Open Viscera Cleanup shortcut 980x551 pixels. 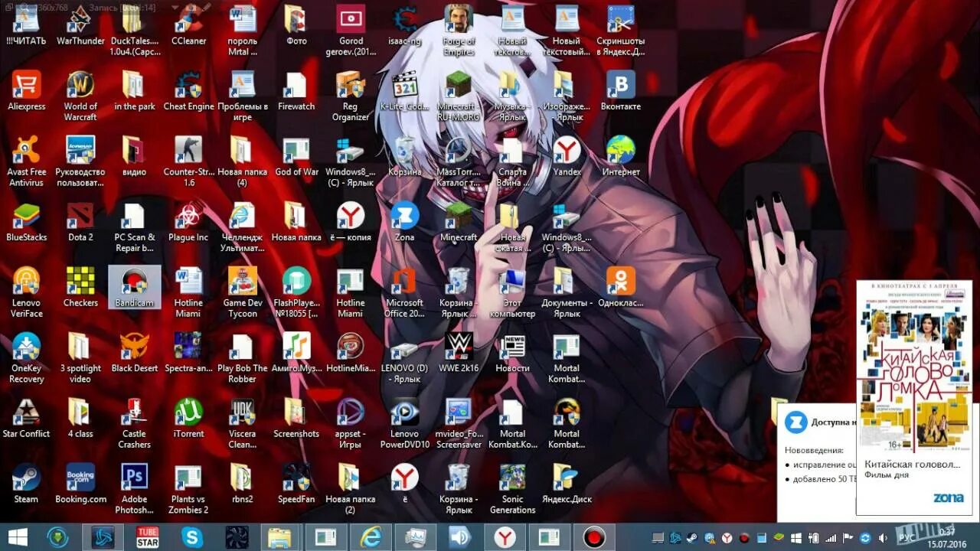pyautogui.click(x=243, y=423)
